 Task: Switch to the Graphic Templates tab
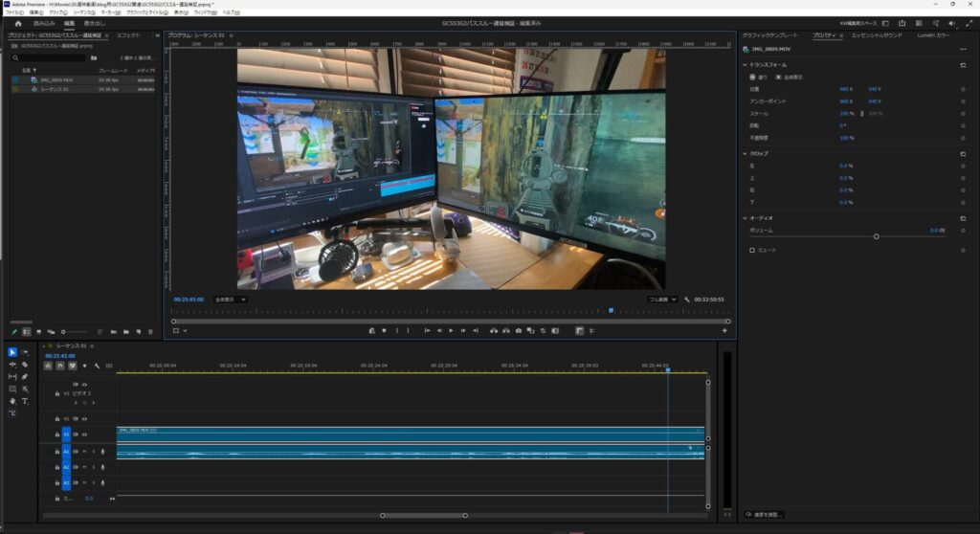tap(770, 35)
